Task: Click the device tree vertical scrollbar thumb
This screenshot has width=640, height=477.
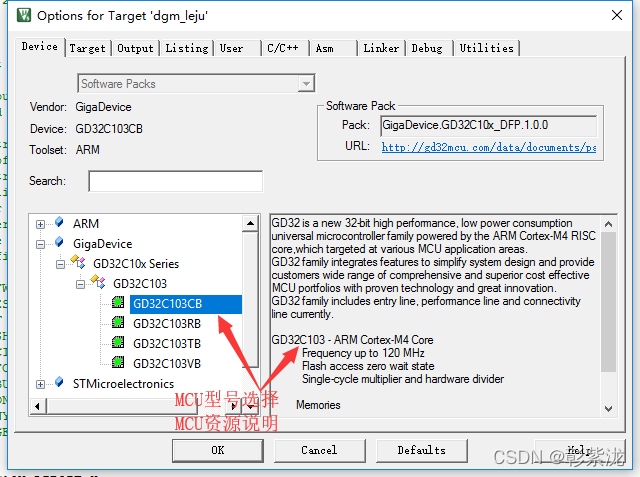Action: 250,300
